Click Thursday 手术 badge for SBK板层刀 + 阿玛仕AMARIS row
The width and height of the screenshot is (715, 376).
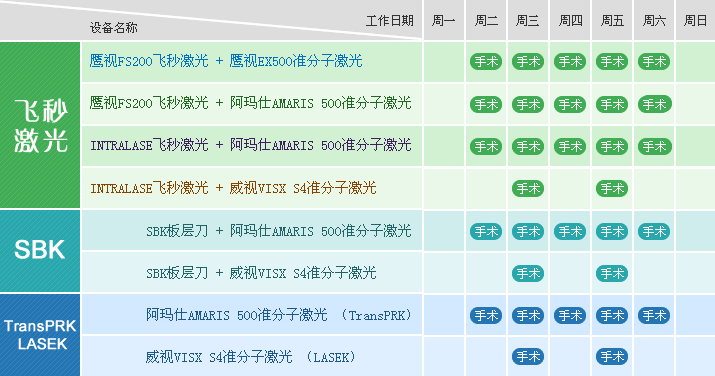570,232
